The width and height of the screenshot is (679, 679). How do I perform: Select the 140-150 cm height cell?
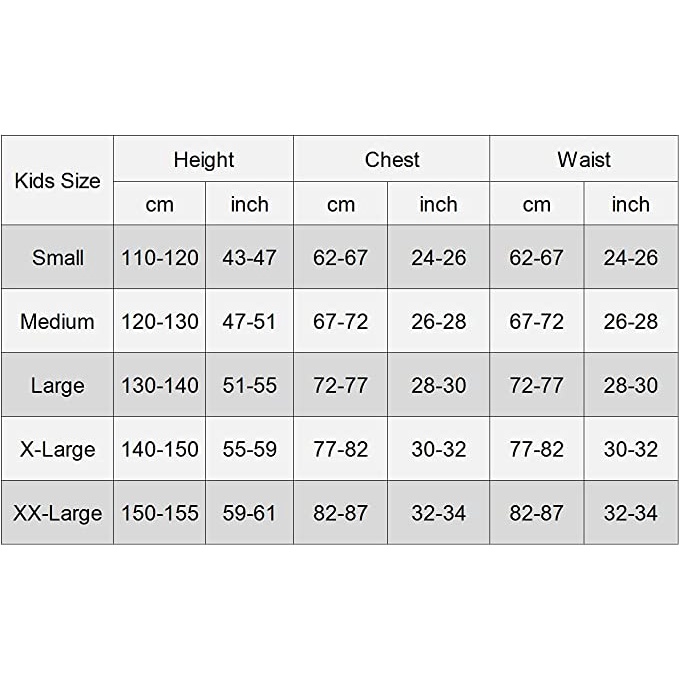pyautogui.click(x=160, y=450)
